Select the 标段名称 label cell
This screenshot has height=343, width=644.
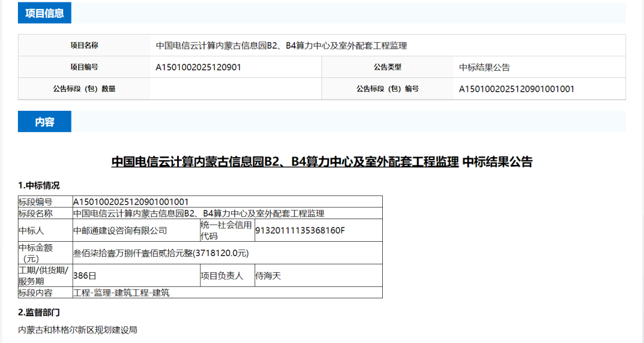pyautogui.click(x=45, y=213)
